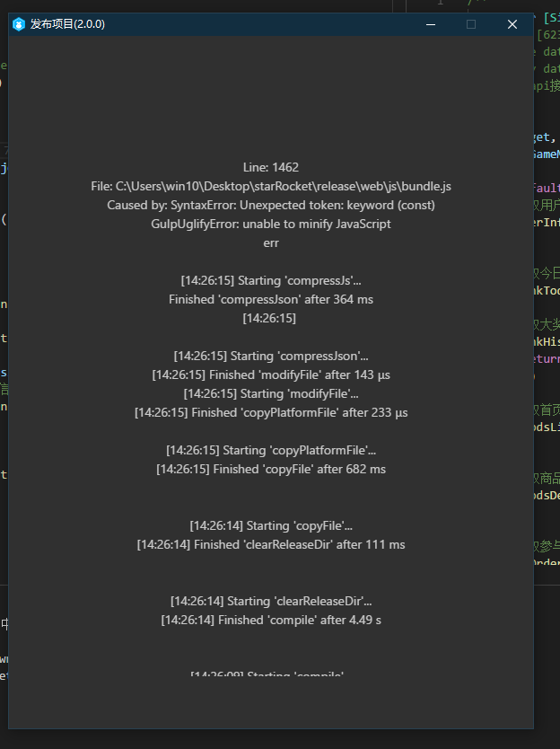Image resolution: width=560 pixels, height=749 pixels.
Task: Click Finished 'clearReleaseDir' after 111 ms line
Action: pyautogui.click(x=271, y=544)
